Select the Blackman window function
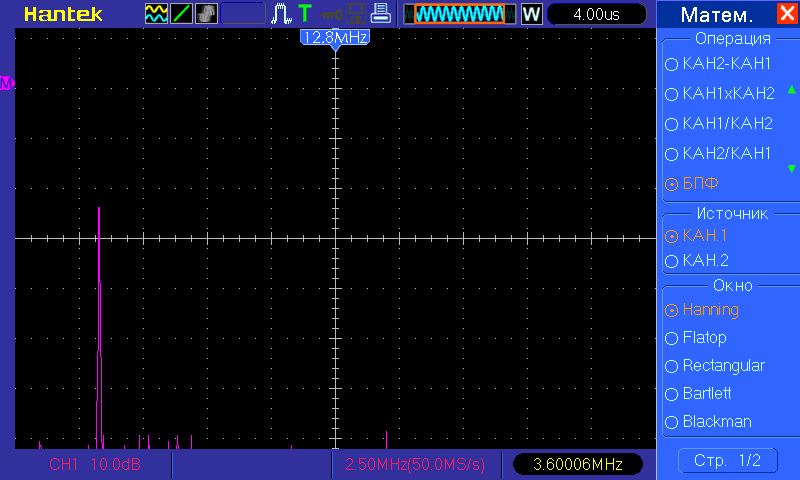Screen dimensions: 800x480 pyautogui.click(x=716, y=422)
